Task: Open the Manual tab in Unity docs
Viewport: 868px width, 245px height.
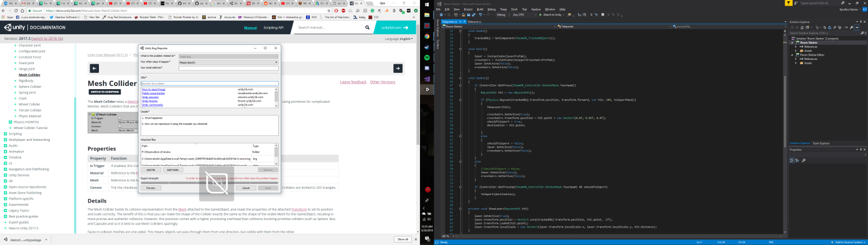Action: pyautogui.click(x=250, y=27)
